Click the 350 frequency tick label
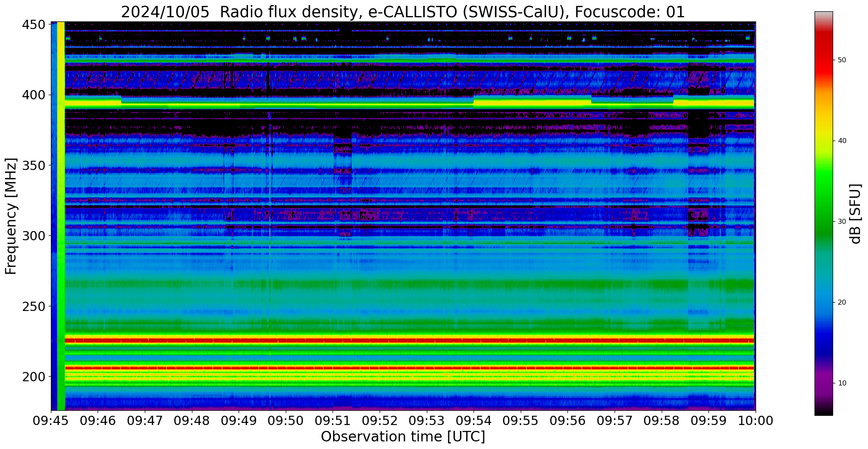Viewport: 868px width, 449px height. [x=34, y=165]
